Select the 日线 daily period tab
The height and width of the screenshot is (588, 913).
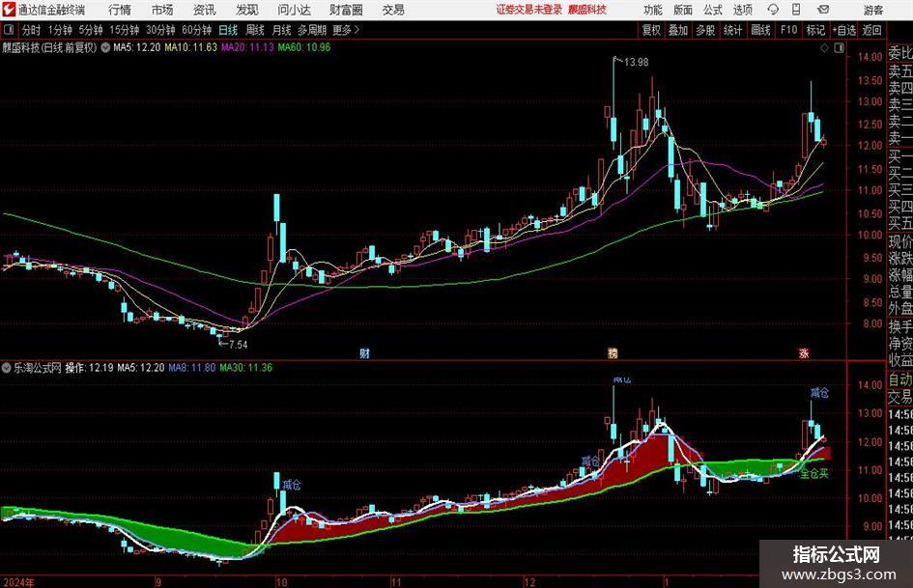[x=228, y=30]
